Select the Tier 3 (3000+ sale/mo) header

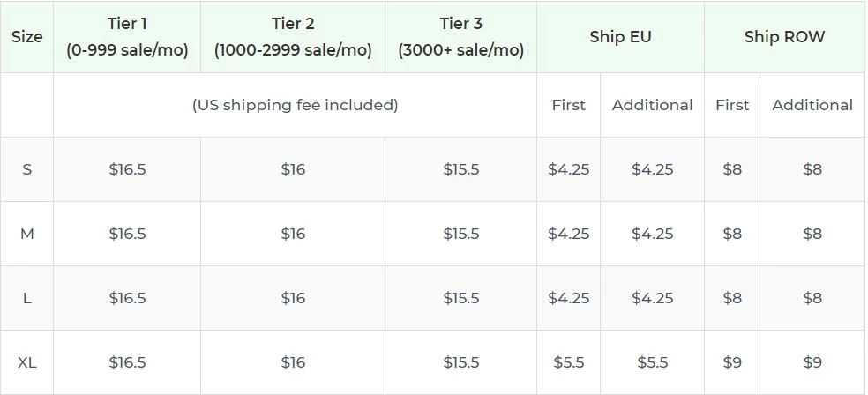tap(460, 37)
